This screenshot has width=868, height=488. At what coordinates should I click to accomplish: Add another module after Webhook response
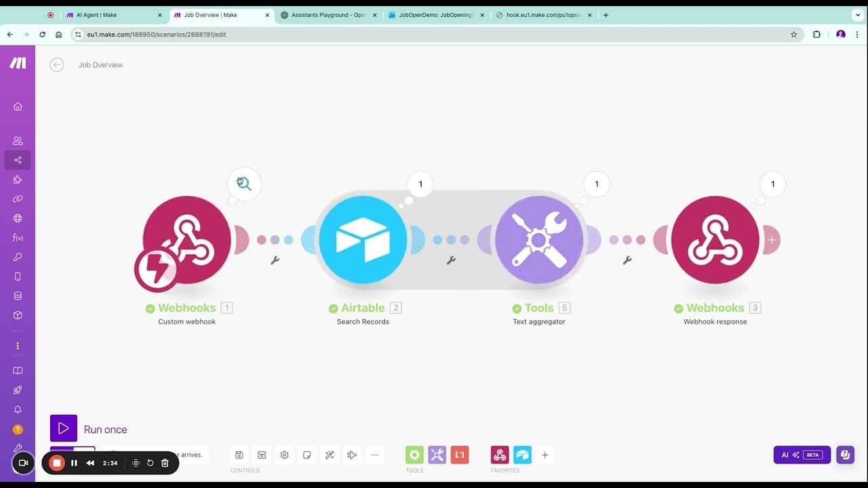(x=772, y=240)
